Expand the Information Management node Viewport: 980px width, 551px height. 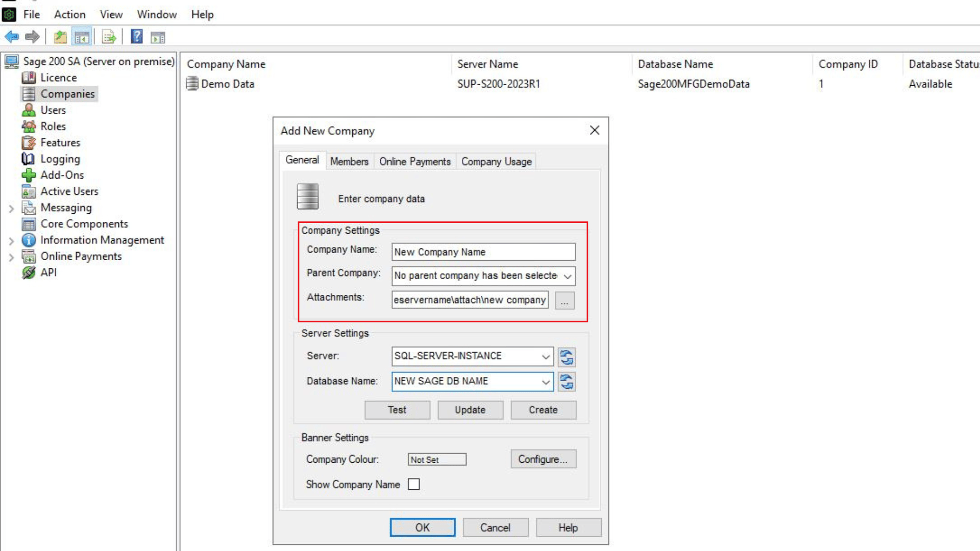click(x=11, y=240)
